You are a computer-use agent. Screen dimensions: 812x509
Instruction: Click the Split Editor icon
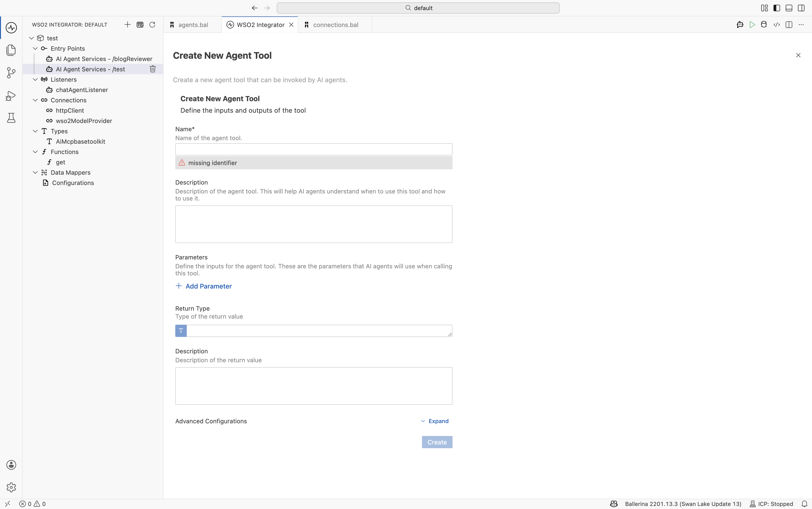point(789,25)
